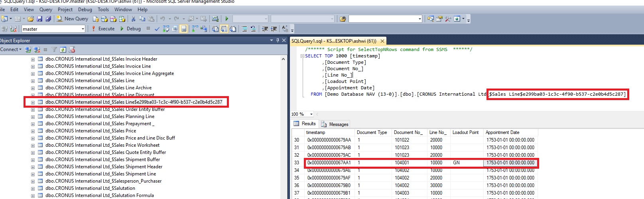Open the Query menu
The image size is (644, 199).
click(x=45, y=10)
